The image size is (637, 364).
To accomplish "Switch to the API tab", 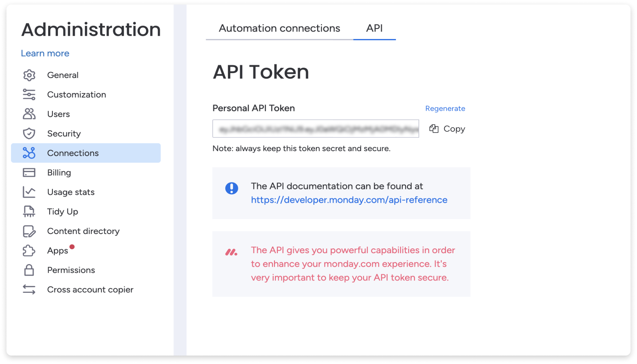I will pyautogui.click(x=374, y=28).
